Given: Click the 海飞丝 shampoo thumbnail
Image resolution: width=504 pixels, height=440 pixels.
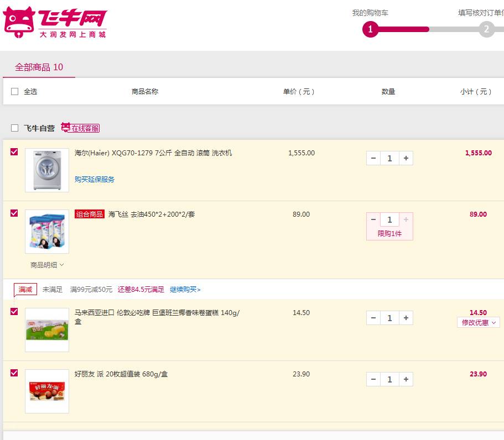Looking at the screenshot, I should pyautogui.click(x=47, y=232).
